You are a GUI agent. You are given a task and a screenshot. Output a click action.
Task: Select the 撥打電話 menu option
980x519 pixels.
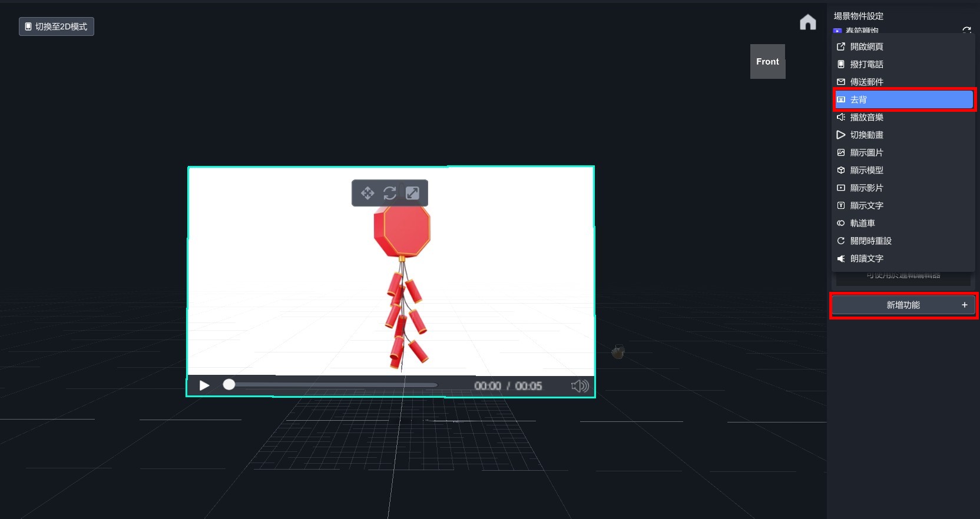click(x=866, y=64)
